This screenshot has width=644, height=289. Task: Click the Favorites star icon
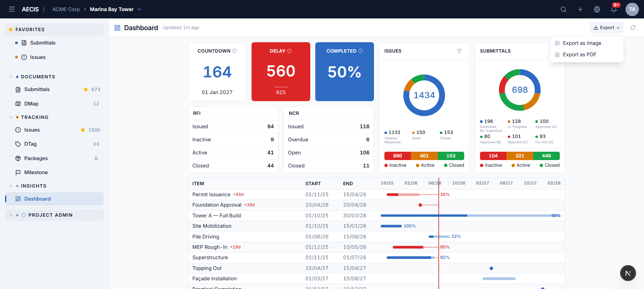[x=11, y=29]
